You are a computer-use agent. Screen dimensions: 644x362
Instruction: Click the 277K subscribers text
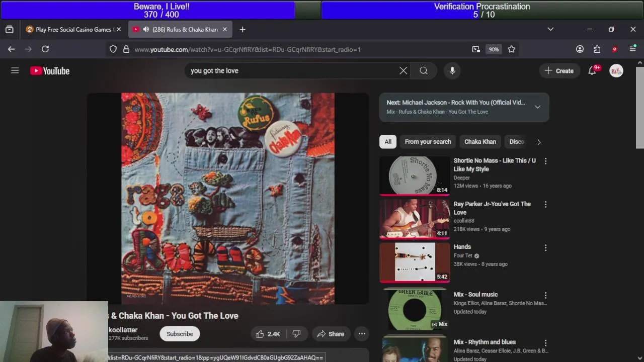click(128, 338)
